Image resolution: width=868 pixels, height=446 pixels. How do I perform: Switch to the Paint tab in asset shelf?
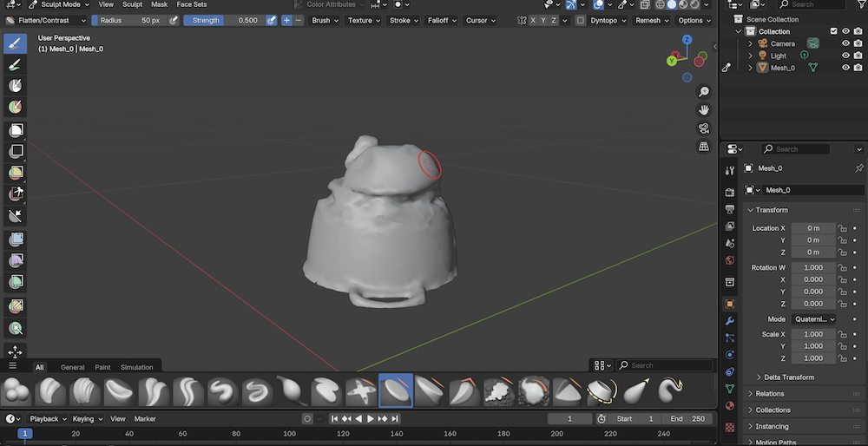click(x=102, y=367)
